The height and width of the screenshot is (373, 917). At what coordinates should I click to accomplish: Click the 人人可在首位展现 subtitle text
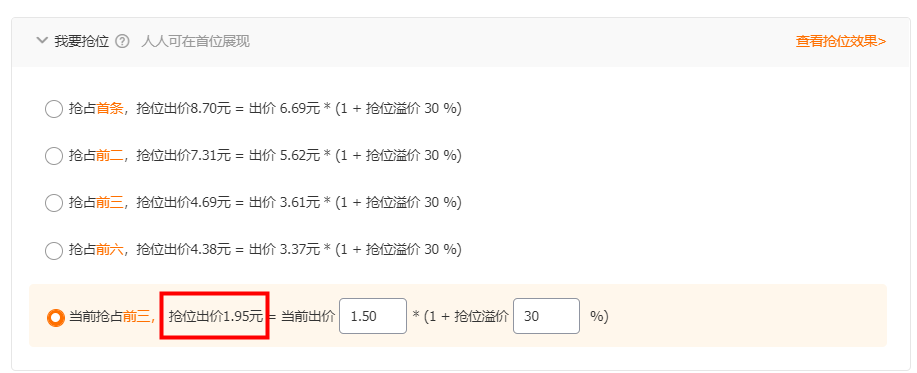[x=195, y=42]
